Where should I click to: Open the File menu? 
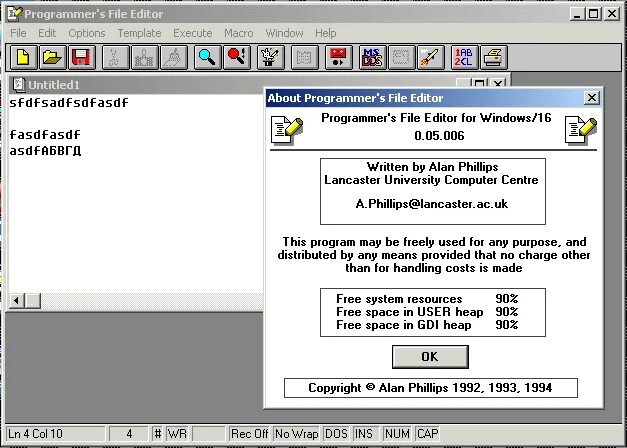(x=18, y=33)
